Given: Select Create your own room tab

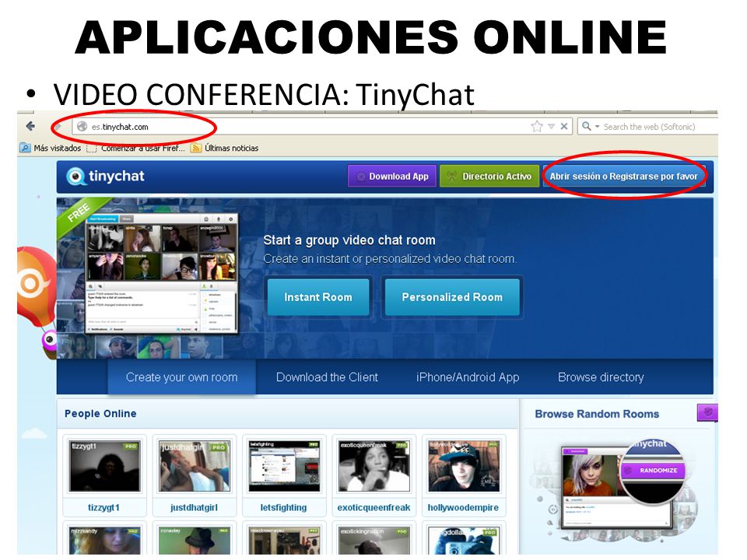Looking at the screenshot, I should coord(181,377).
